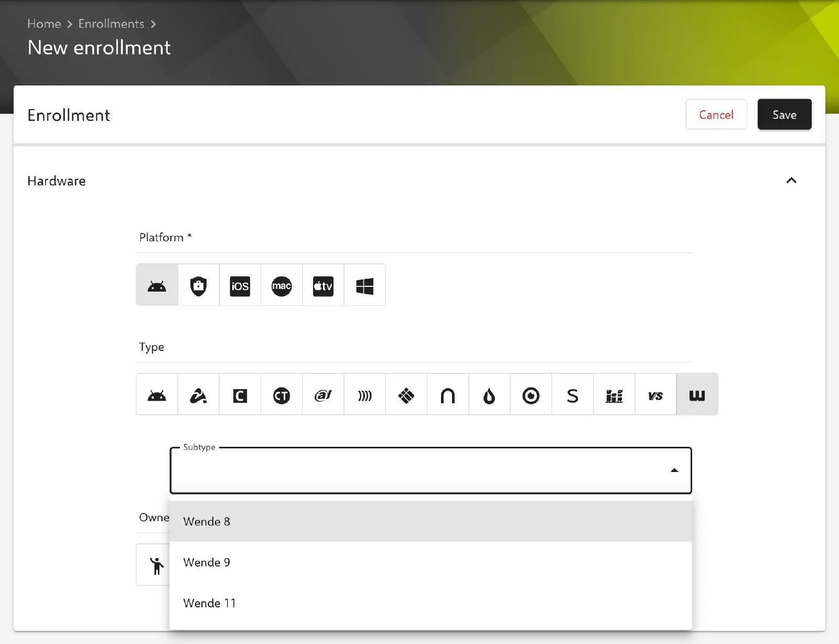Select the Android Enterprise shield platform
The image size is (839, 644).
pyautogui.click(x=198, y=285)
